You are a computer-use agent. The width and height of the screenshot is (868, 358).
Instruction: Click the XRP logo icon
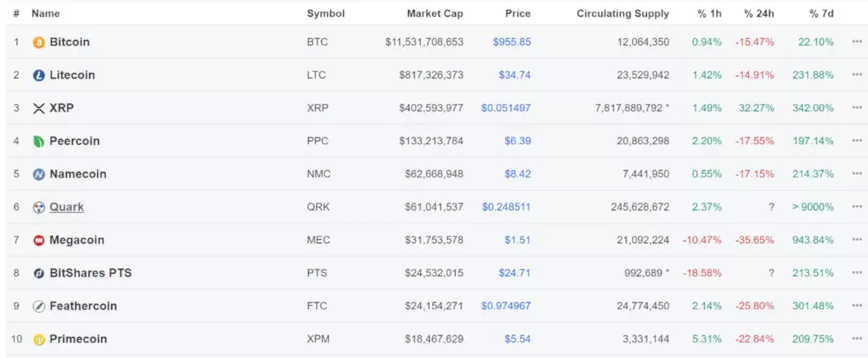[39, 108]
